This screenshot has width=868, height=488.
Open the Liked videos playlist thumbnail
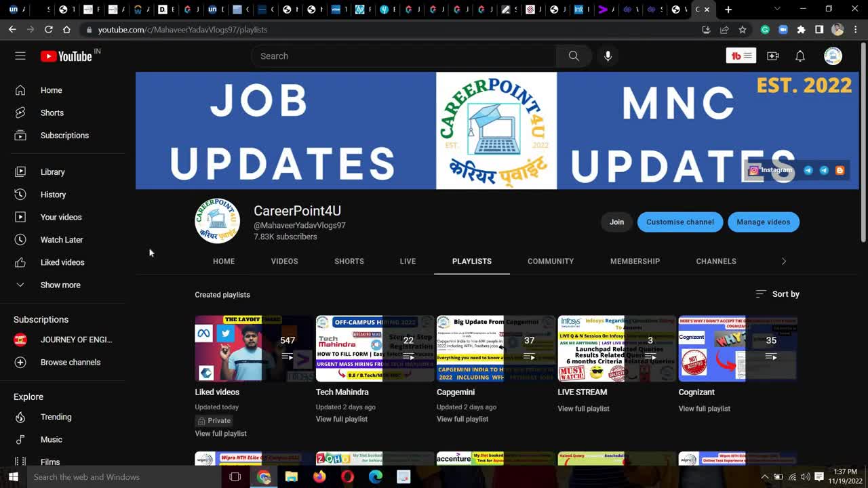click(254, 348)
